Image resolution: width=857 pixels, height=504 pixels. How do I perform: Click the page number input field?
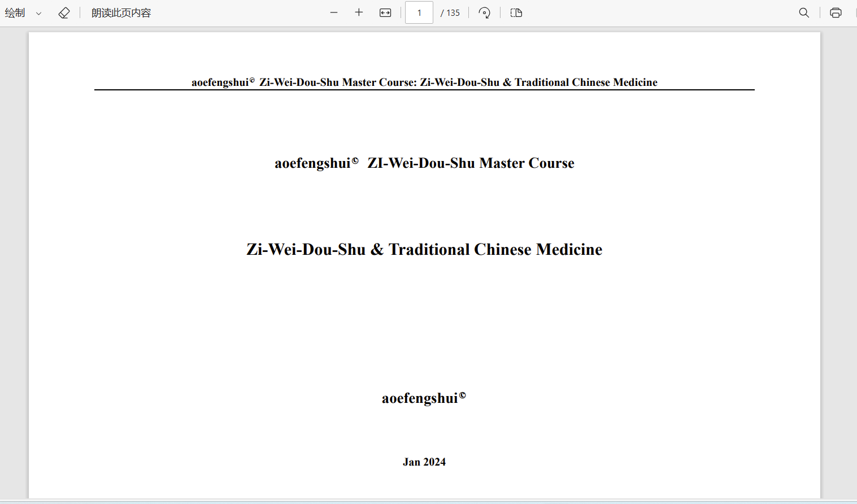[419, 12]
